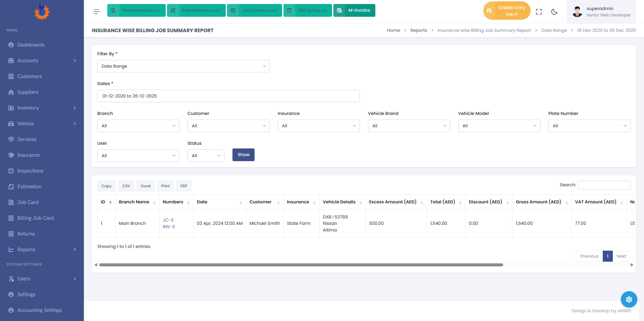Viewport: 644px width, 321px height.
Task: Expand the Inventory submenu chevron
Action: pos(75,108)
